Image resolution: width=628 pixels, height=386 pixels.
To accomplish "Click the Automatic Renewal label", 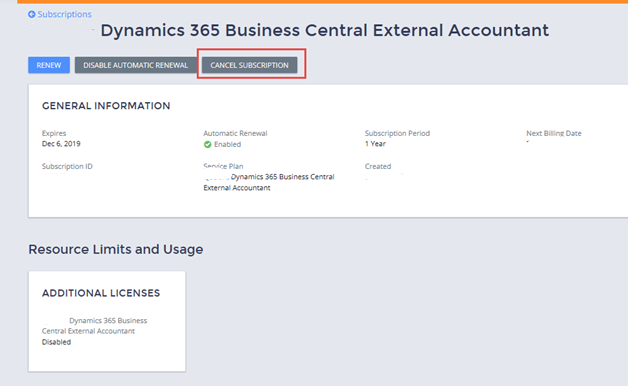I will [x=235, y=133].
